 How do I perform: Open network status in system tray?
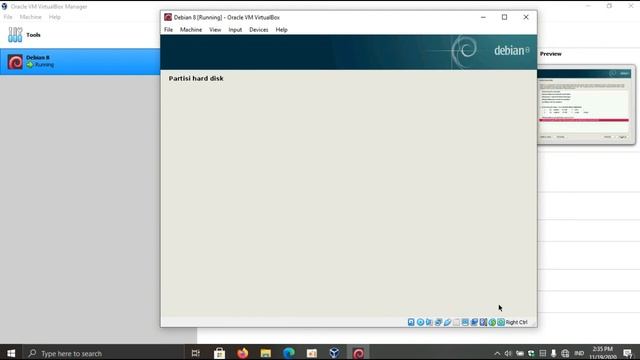(565, 353)
